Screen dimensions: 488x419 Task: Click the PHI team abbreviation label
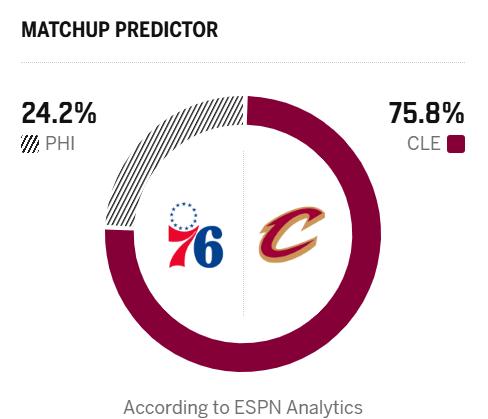point(60,144)
